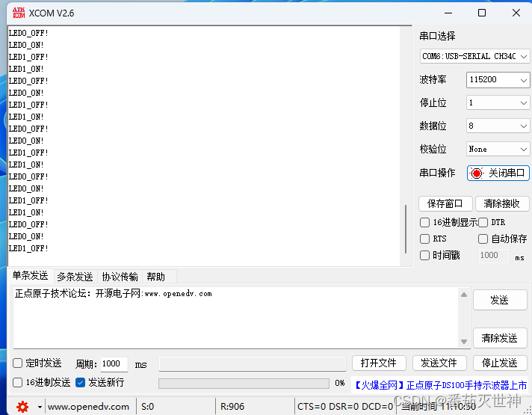
Task: Click the 关闭串口 close port button
Action: [x=498, y=173]
